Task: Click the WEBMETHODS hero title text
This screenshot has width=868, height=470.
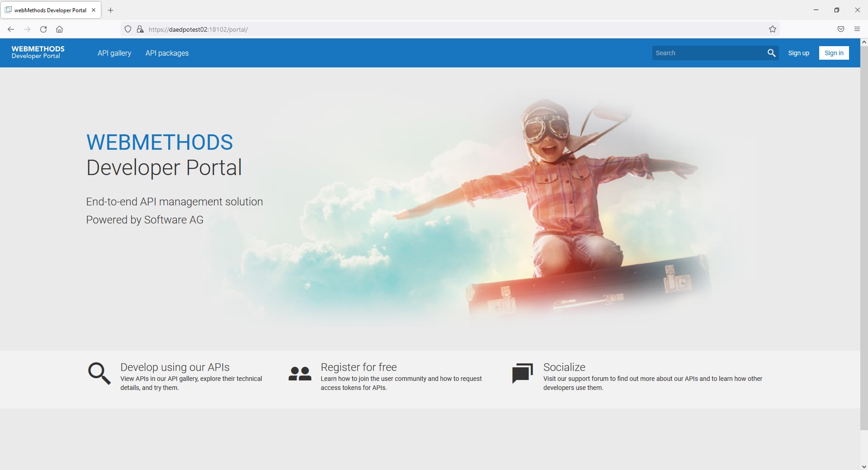Action: coord(160,142)
